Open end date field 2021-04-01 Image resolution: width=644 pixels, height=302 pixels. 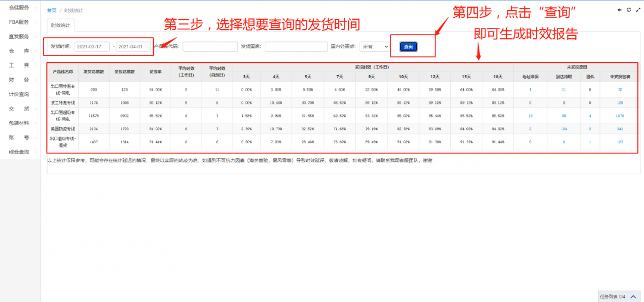[134, 47]
